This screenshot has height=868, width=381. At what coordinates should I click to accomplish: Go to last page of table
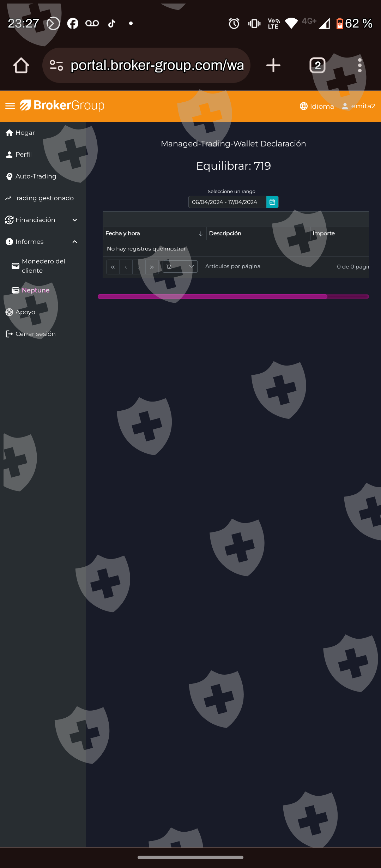(x=152, y=267)
